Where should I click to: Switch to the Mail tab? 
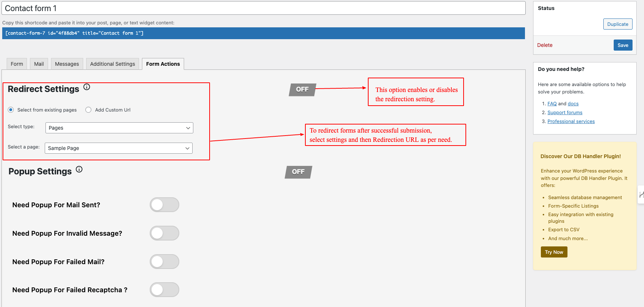coord(39,64)
